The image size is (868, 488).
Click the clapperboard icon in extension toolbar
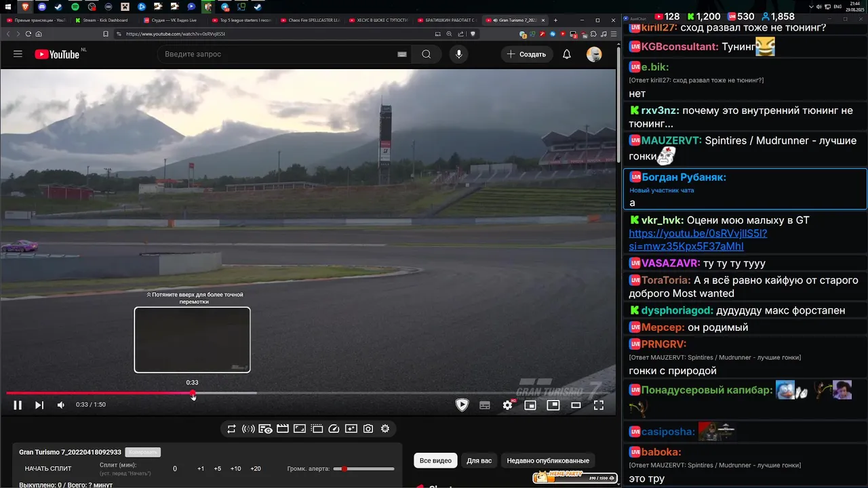283,428
